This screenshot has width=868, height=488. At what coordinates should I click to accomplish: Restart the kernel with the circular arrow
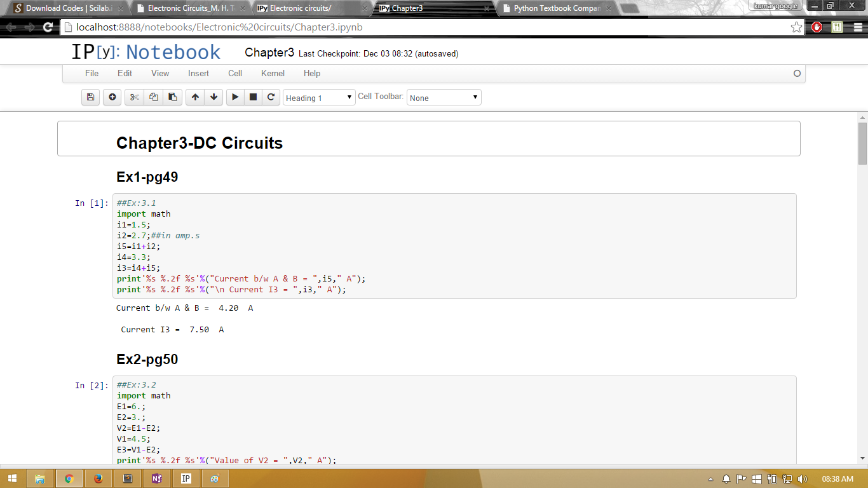tap(271, 97)
